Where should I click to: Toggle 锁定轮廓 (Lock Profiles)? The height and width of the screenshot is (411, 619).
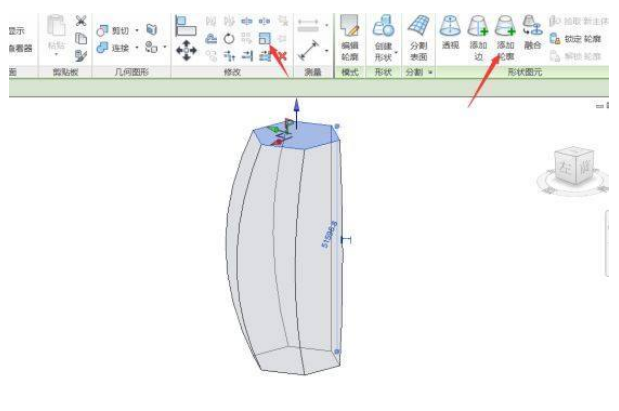pos(574,38)
